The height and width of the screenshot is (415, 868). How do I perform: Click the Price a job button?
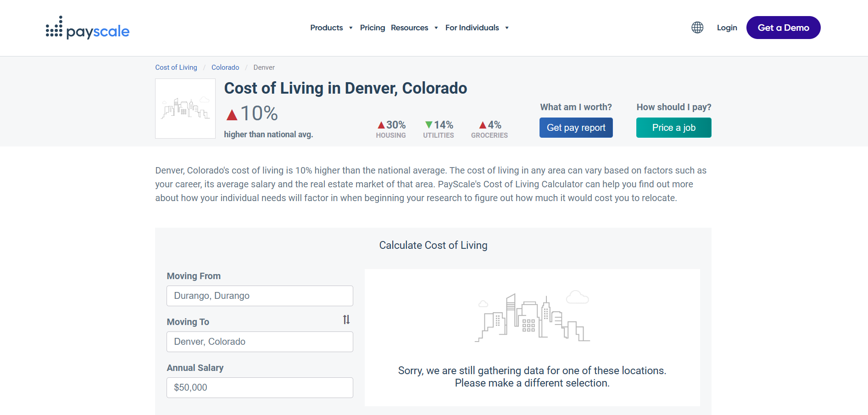[x=673, y=128]
